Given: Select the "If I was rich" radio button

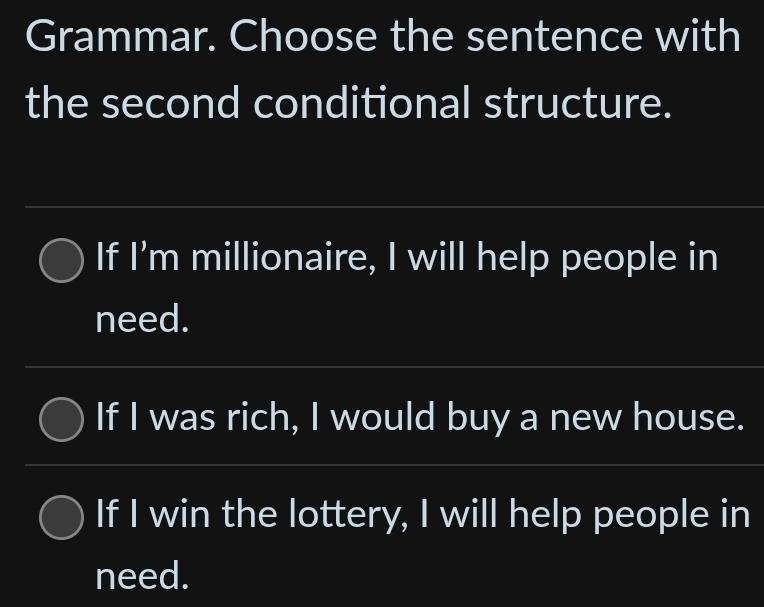Looking at the screenshot, I should tap(61, 419).
